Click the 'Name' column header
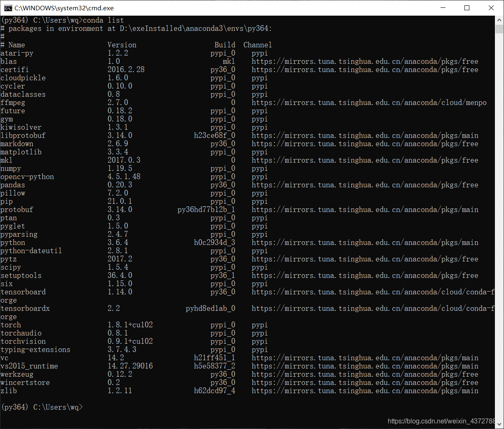The height and width of the screenshot is (429, 504). pyautogui.click(x=17, y=45)
